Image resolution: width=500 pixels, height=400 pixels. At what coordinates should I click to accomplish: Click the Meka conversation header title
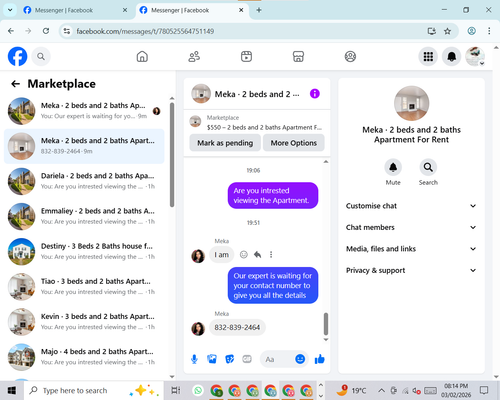(257, 94)
